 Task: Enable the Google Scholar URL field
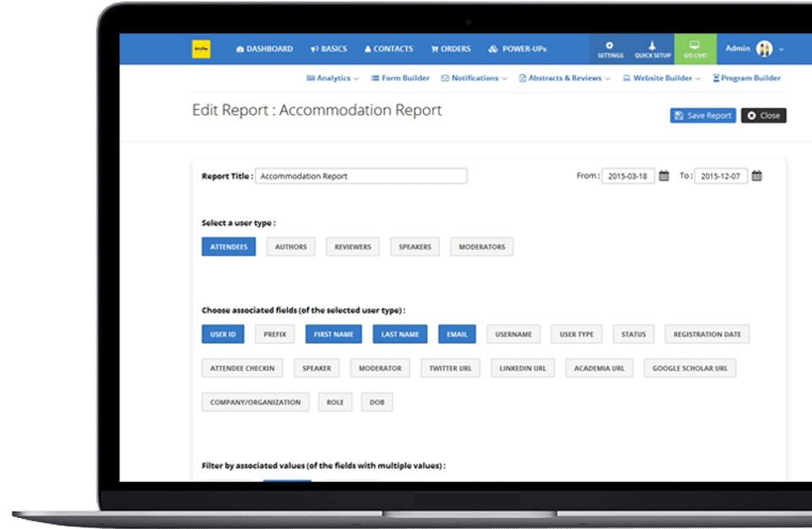[690, 368]
